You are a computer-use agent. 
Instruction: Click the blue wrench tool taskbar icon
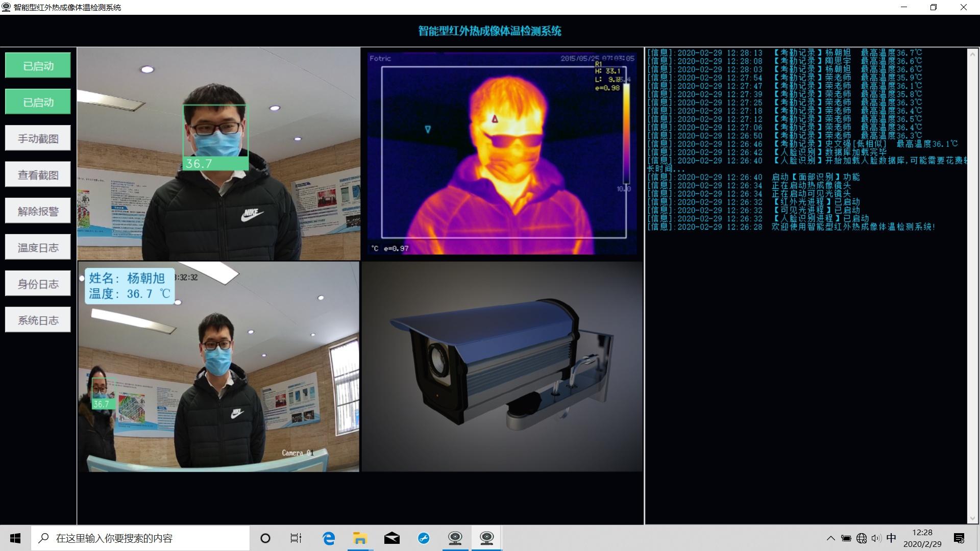[x=423, y=538]
